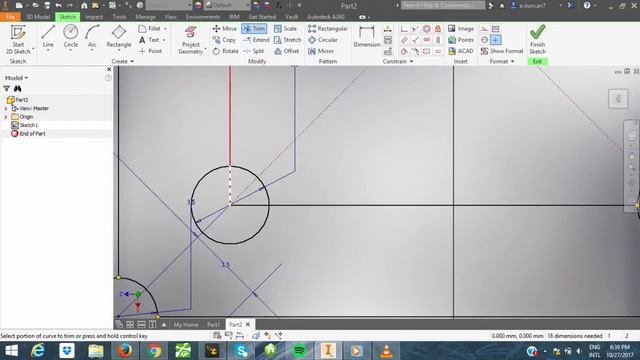Open Spotify from the taskbar
The image size is (640, 360).
(299, 351)
